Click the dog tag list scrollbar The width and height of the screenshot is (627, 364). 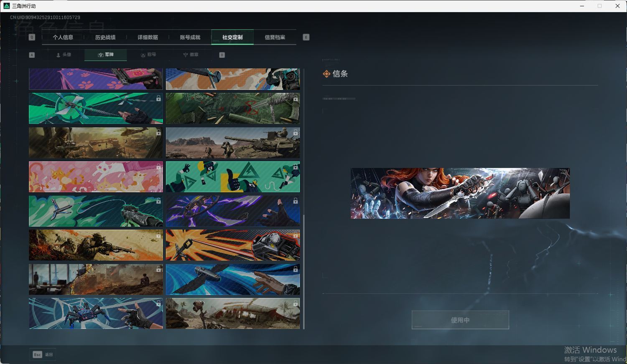[304, 271]
